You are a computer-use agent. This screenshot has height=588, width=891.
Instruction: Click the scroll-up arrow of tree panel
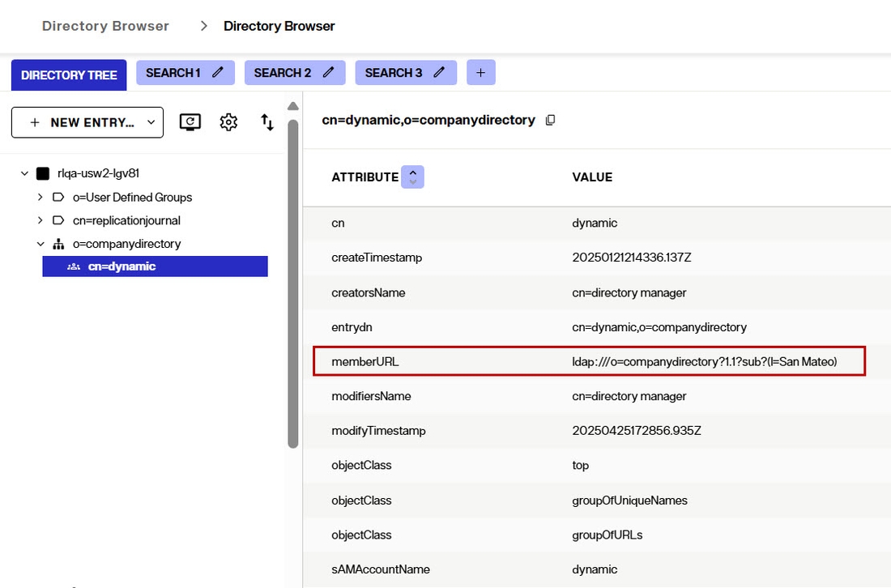point(293,105)
